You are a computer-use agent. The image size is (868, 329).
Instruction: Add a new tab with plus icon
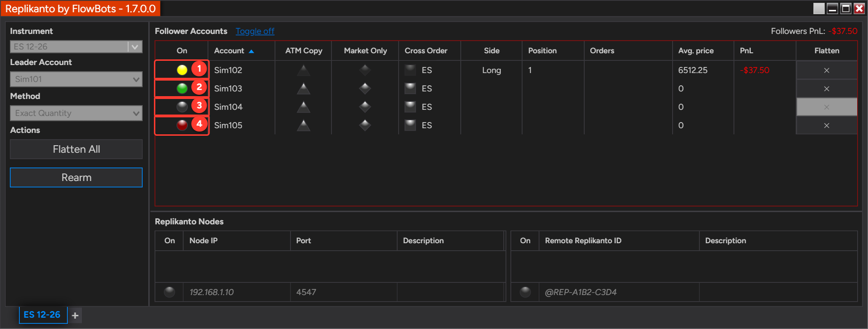click(75, 315)
